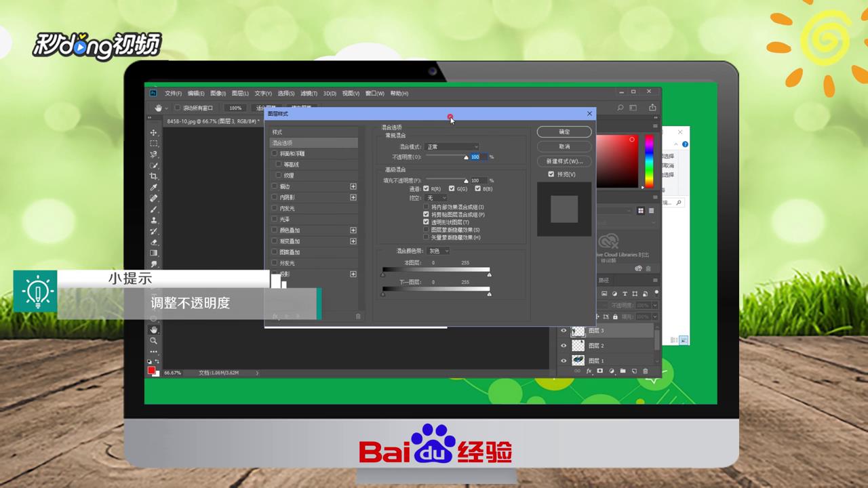Click the 确定 button

pyautogui.click(x=564, y=131)
